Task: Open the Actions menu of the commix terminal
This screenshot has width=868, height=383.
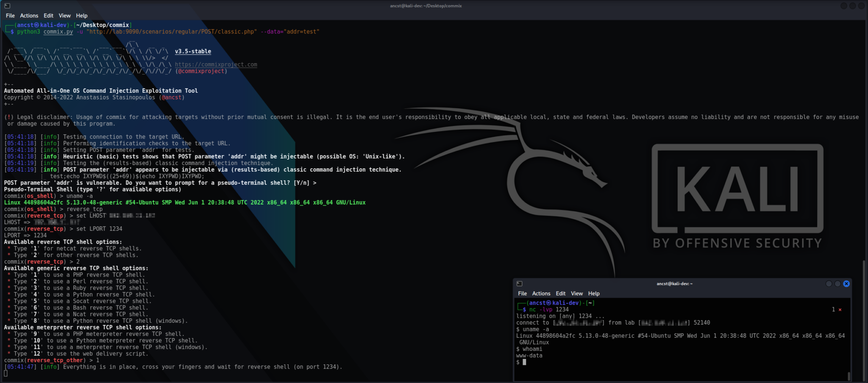Action: pyautogui.click(x=29, y=15)
